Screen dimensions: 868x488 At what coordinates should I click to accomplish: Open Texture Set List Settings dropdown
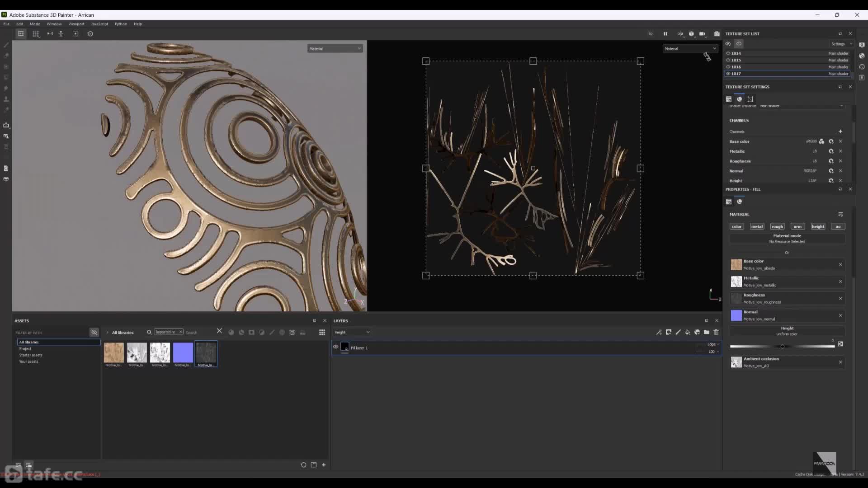pyautogui.click(x=841, y=44)
